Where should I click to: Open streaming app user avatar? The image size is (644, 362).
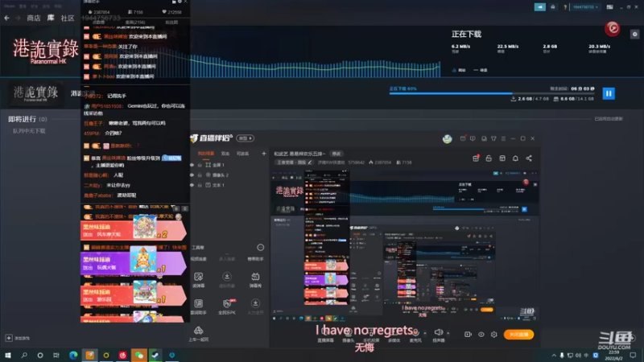448,138
